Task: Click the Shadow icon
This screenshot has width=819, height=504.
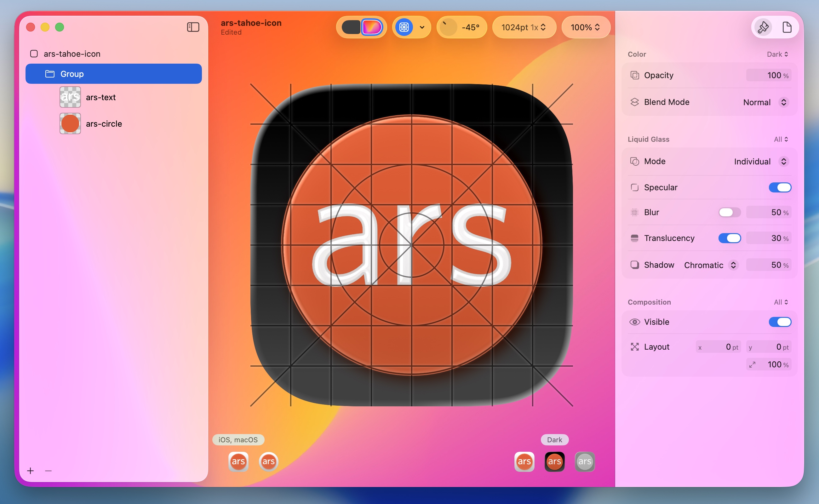Action: point(634,265)
